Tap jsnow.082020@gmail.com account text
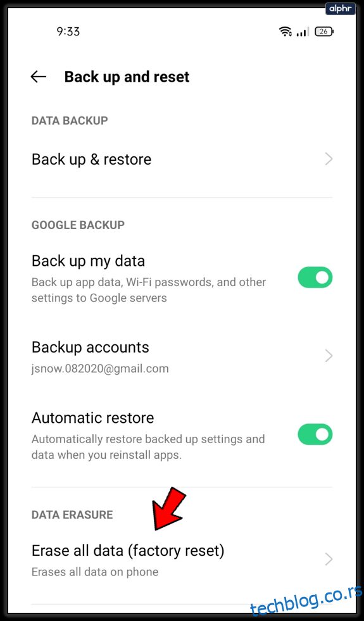This screenshot has width=364, height=621. (x=100, y=368)
